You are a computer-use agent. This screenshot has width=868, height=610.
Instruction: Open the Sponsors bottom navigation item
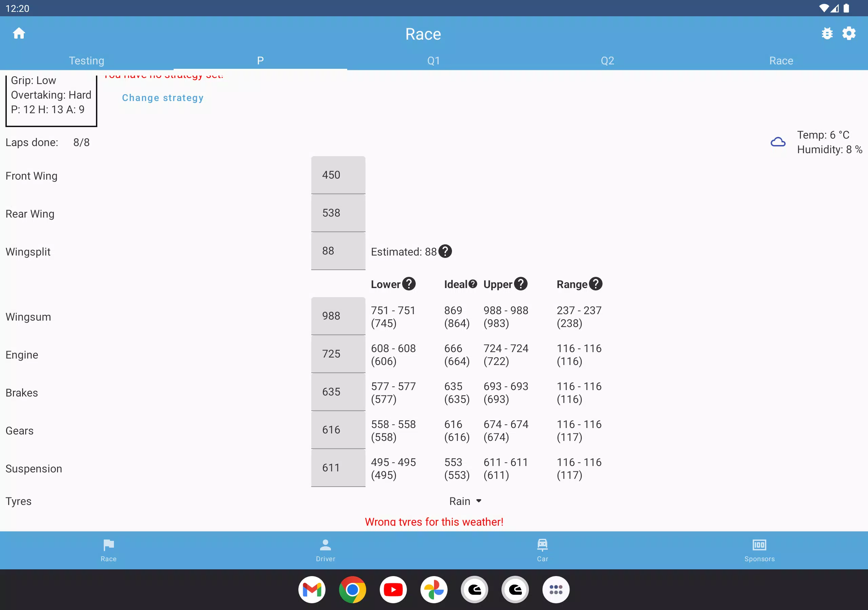pyautogui.click(x=759, y=550)
